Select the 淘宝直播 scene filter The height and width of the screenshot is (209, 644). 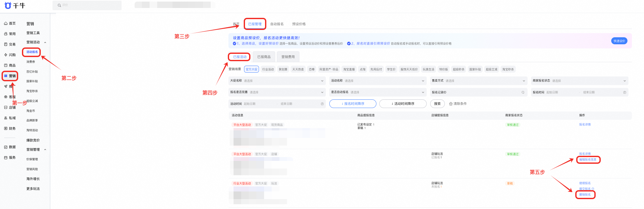coord(349,69)
